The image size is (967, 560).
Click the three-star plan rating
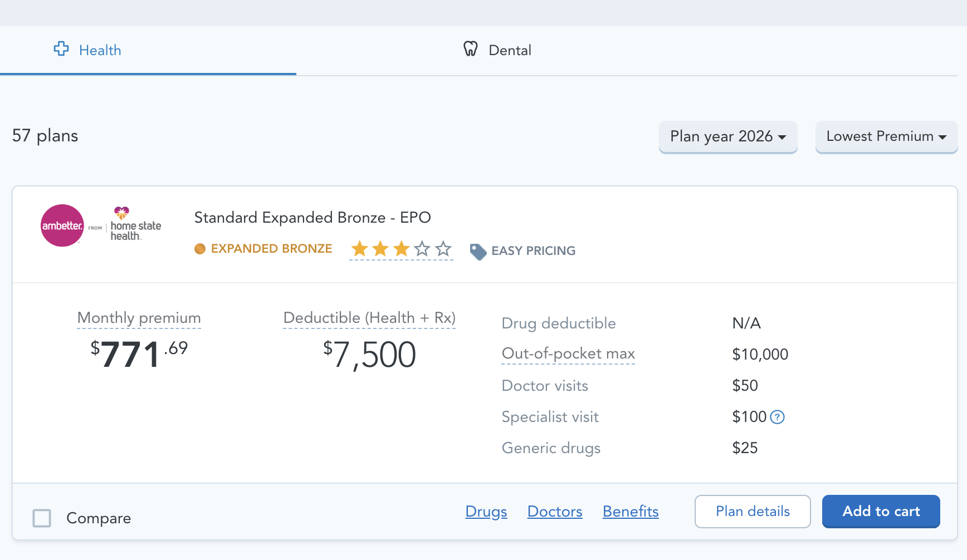tap(401, 249)
